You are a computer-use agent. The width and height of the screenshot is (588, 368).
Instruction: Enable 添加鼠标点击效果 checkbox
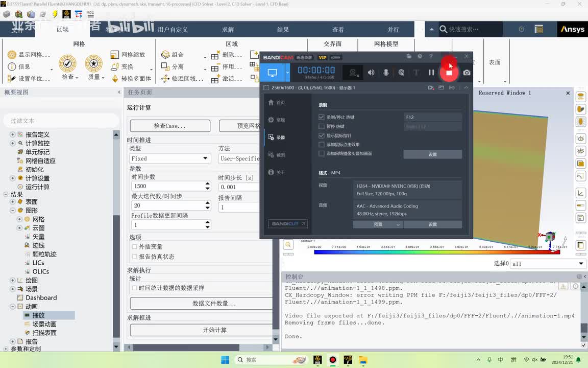coord(322,145)
